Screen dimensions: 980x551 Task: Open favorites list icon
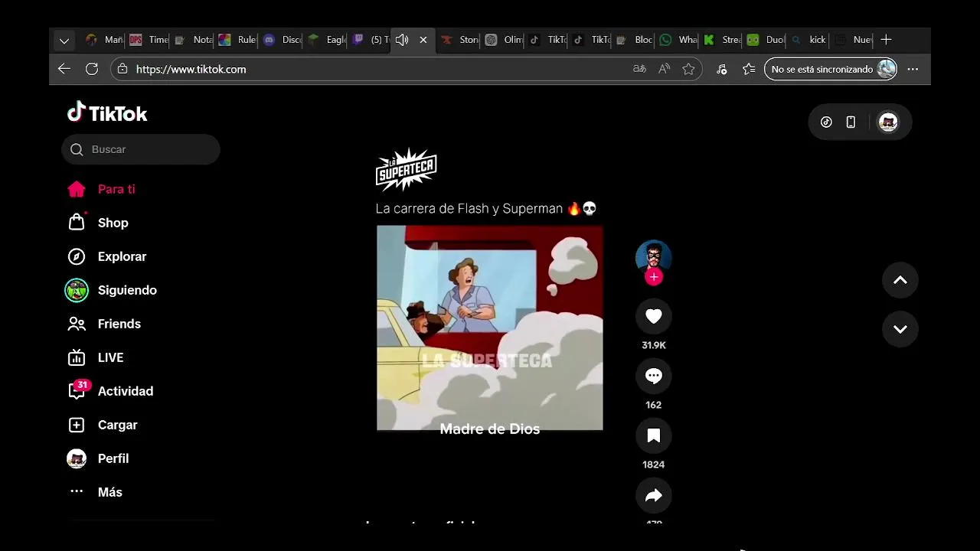[749, 69]
